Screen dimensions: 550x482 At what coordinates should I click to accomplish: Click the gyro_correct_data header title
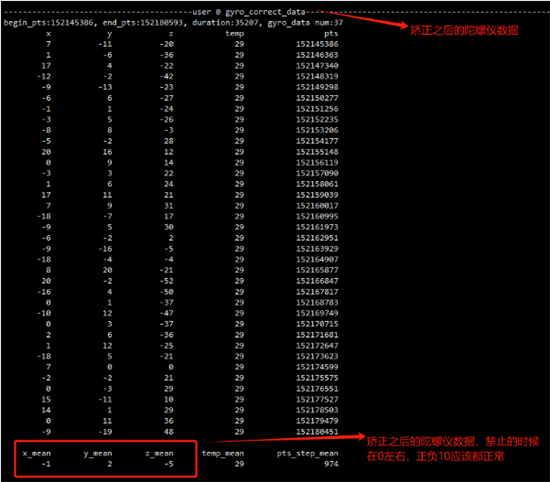point(248,12)
